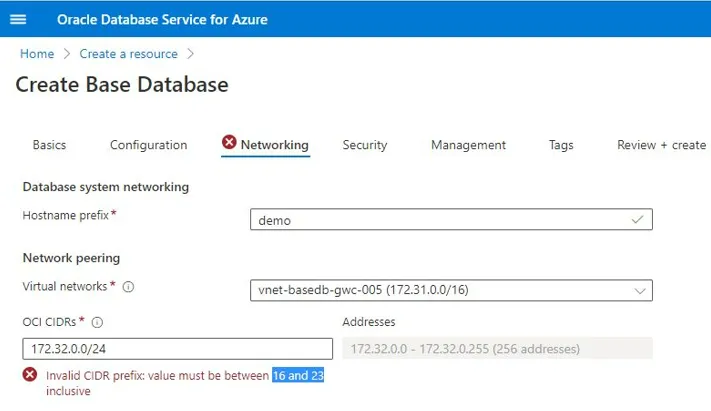Image resolution: width=711 pixels, height=411 pixels.
Task: Expand the Virtual networks dropdown
Action: (640, 291)
